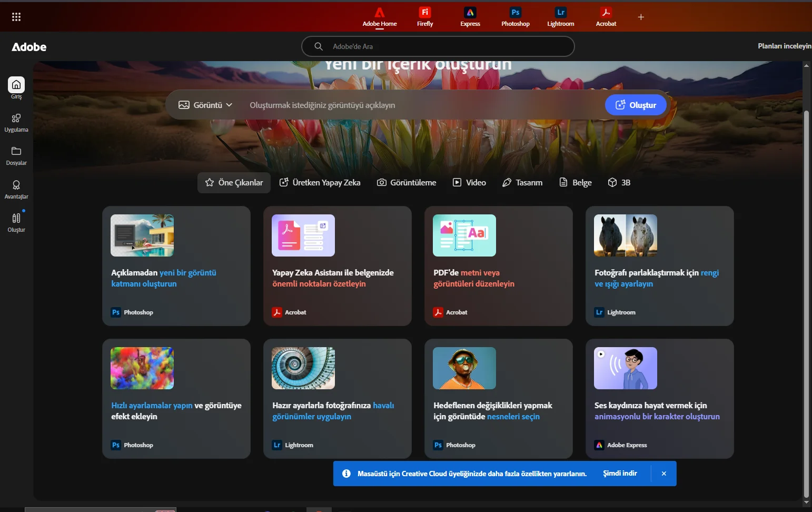Open Oluştur in the sidebar
The width and height of the screenshot is (812, 512).
(16, 223)
